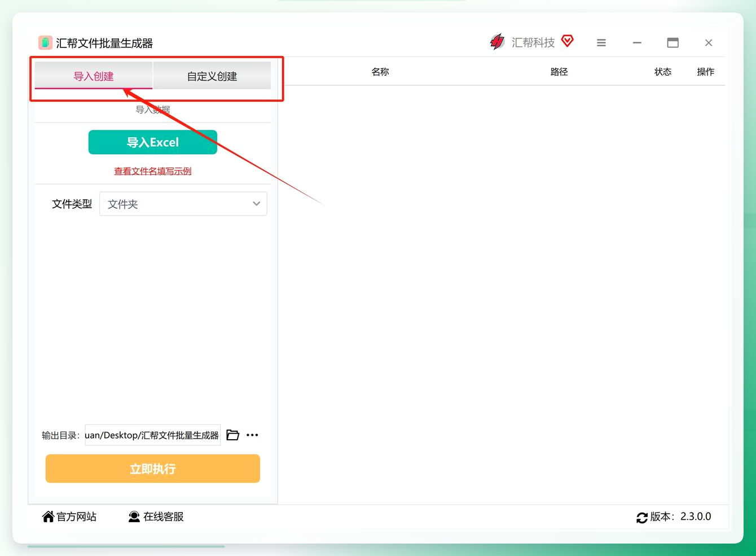756x556 pixels.
Task: Open the 查看文件名填写示例 link
Action: click(x=153, y=171)
